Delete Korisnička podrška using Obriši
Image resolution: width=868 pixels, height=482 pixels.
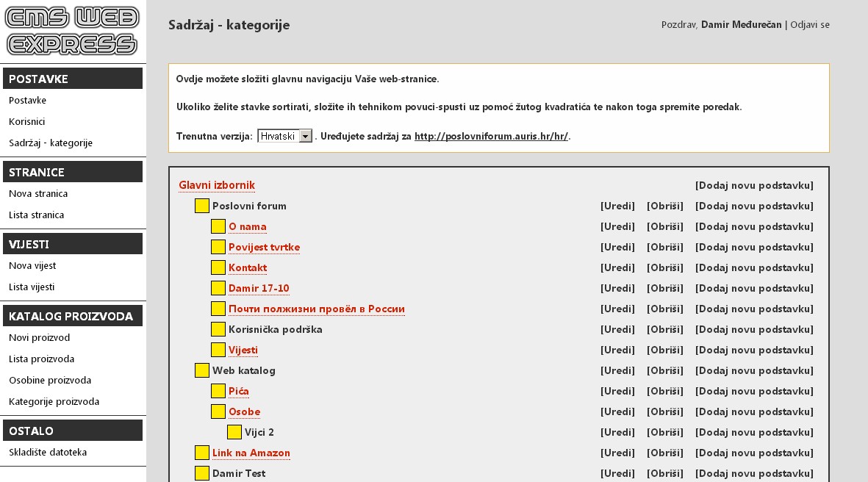pos(664,329)
